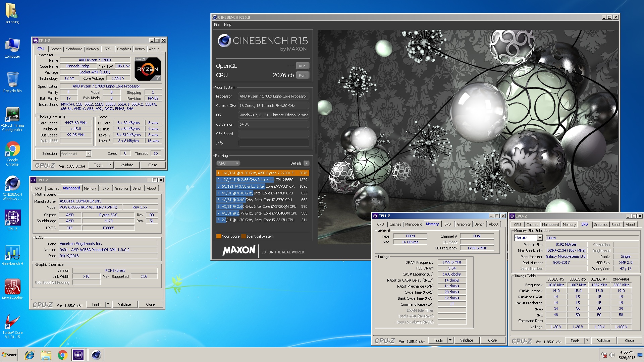Click Validate in top CPU-Z window

click(x=127, y=165)
